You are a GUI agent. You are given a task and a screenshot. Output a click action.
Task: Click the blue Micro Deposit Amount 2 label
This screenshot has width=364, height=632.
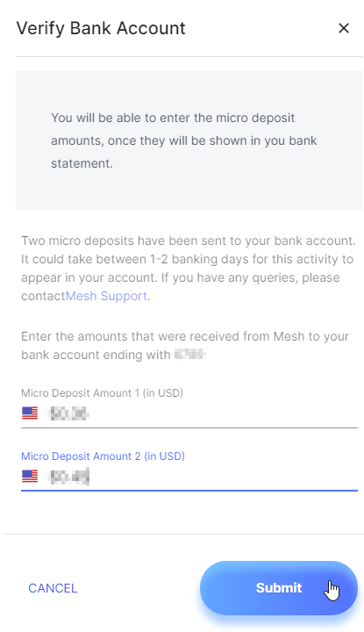[103, 456]
